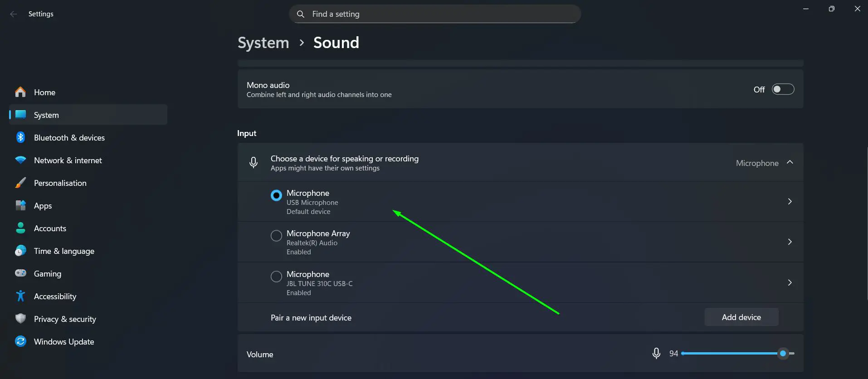Collapse the Choose a device Microphone section

(790, 162)
